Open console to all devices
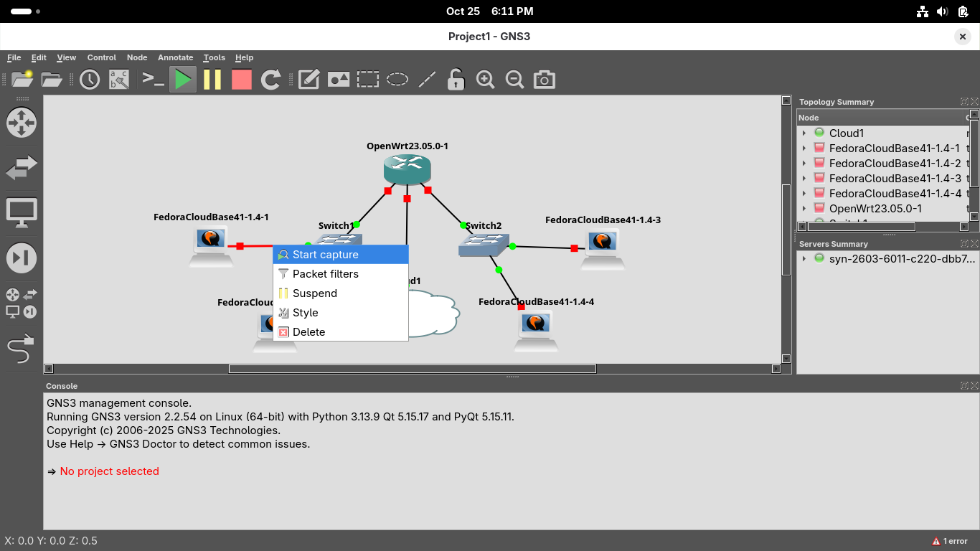The image size is (980, 551). 153,79
